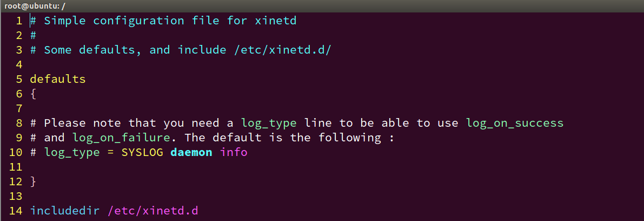This screenshot has height=221, width=644.
Task: Click the bold 'daemon' word
Action: 191,152
